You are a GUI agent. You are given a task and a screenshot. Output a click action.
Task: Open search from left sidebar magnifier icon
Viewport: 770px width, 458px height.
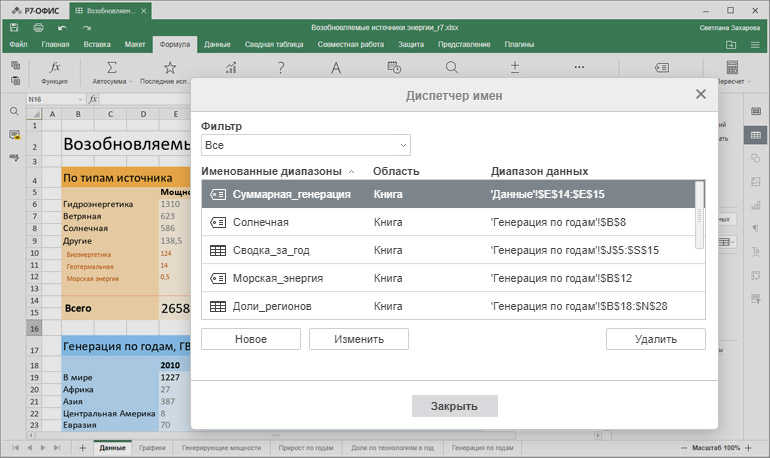point(15,111)
